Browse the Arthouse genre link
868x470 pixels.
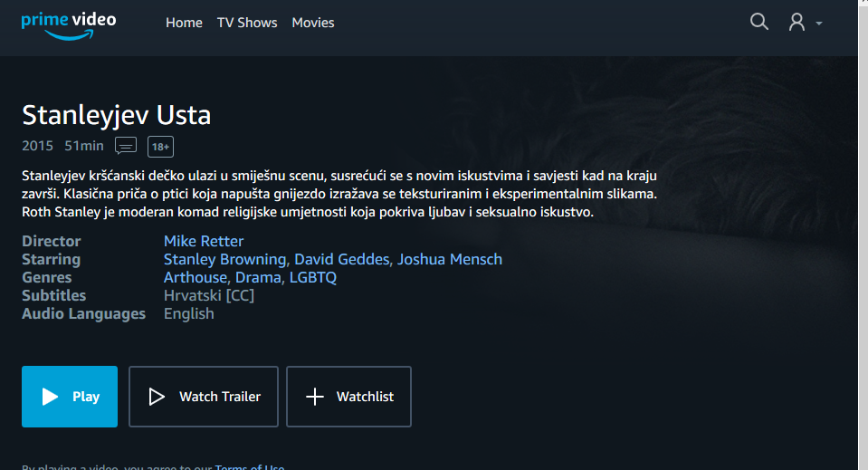pyautogui.click(x=196, y=277)
